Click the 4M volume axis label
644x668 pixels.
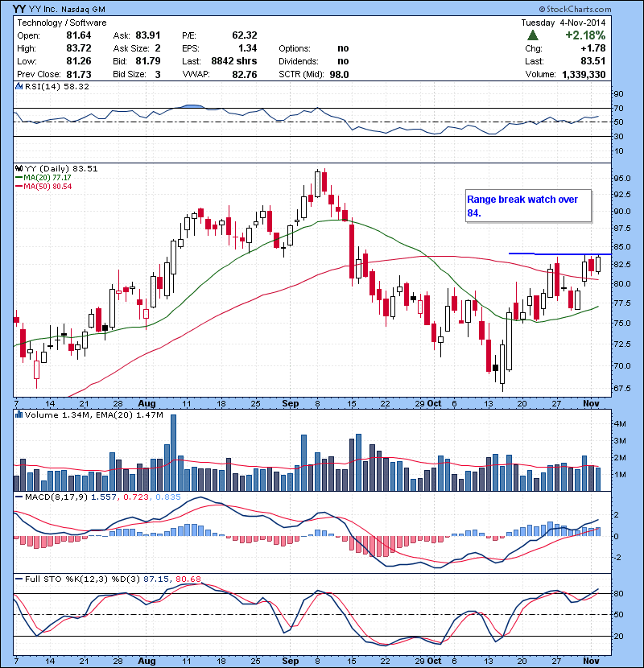[620, 423]
